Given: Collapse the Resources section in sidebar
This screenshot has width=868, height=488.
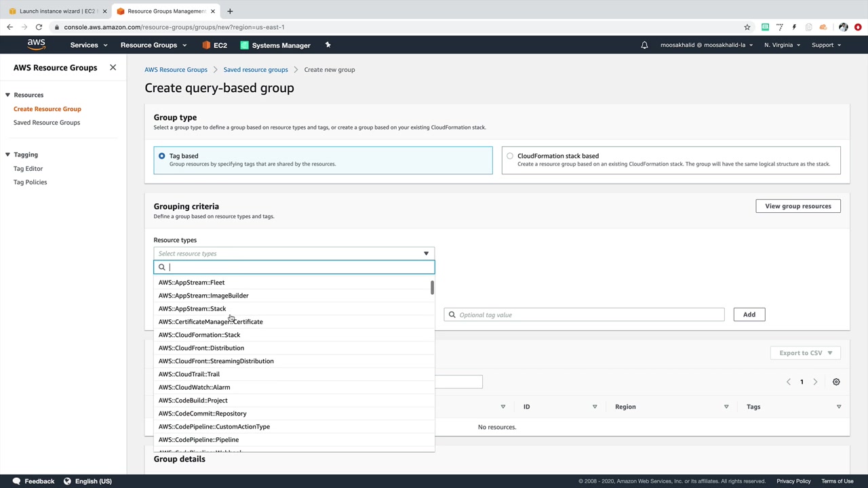Looking at the screenshot, I should point(7,95).
